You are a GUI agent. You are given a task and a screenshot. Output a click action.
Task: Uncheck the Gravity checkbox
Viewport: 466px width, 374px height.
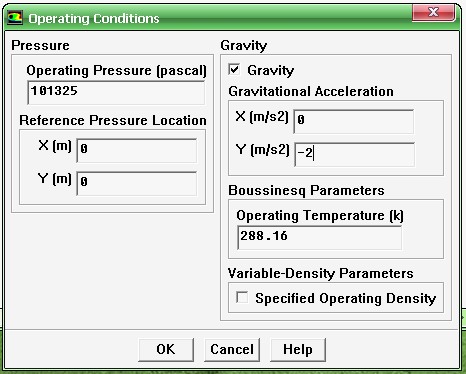tap(234, 70)
